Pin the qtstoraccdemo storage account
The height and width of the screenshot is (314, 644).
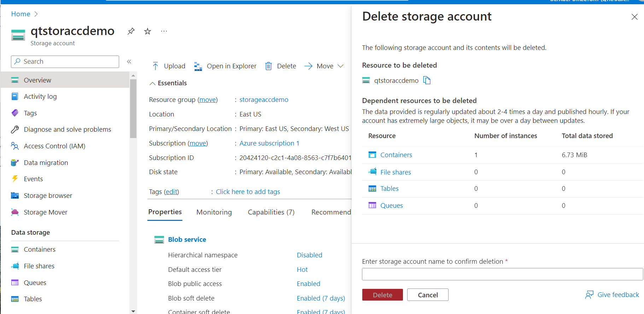tap(131, 31)
